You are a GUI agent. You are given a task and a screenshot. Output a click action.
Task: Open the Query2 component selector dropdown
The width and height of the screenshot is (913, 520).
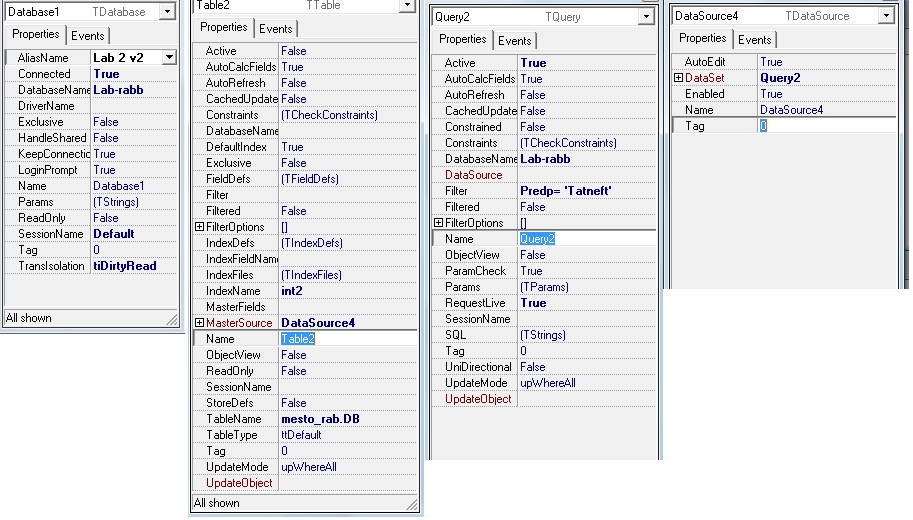pos(646,17)
